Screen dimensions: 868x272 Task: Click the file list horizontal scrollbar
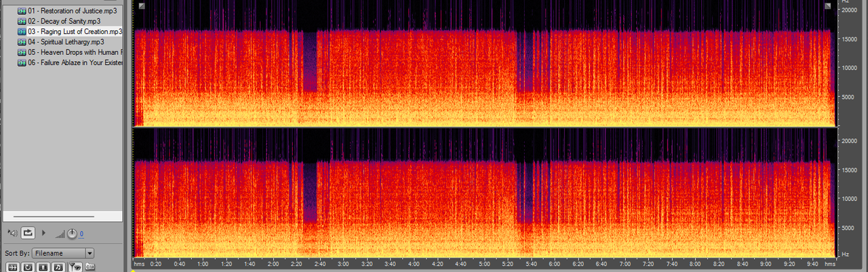pyautogui.click(x=54, y=216)
